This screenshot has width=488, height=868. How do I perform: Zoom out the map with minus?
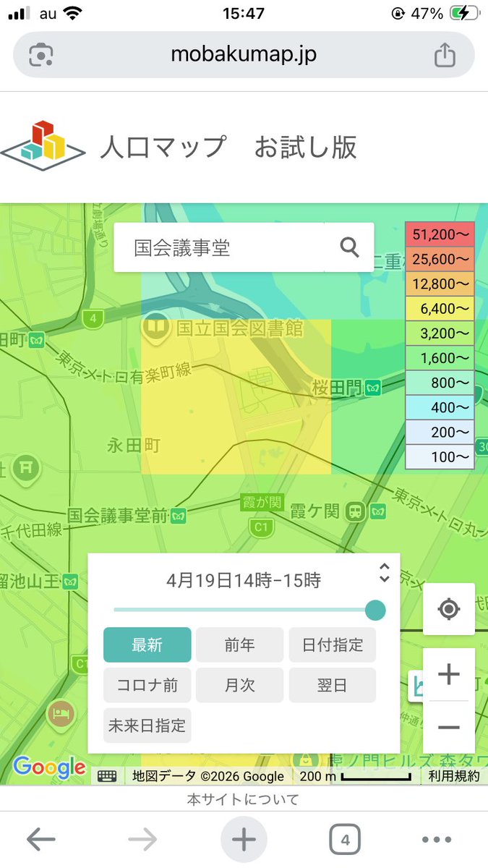click(x=449, y=728)
